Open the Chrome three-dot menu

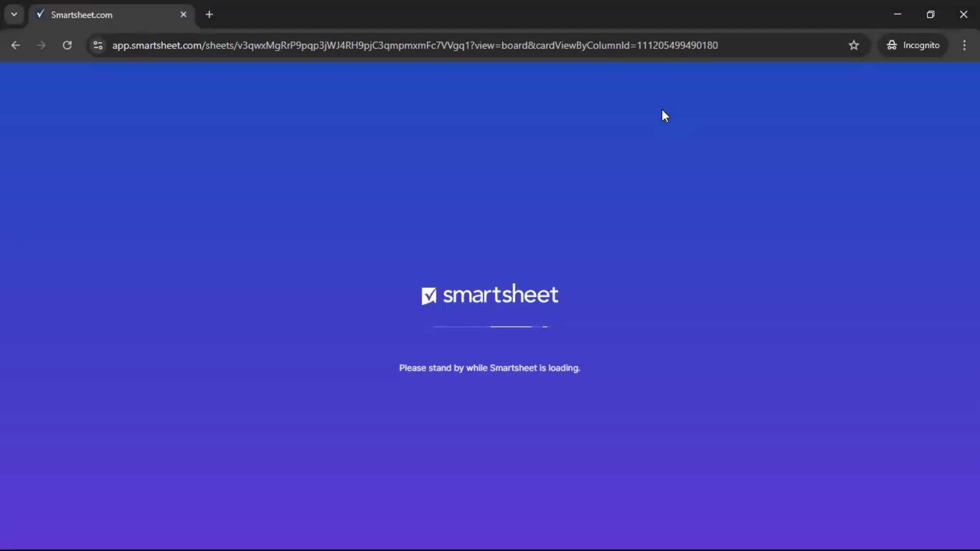[x=965, y=45]
